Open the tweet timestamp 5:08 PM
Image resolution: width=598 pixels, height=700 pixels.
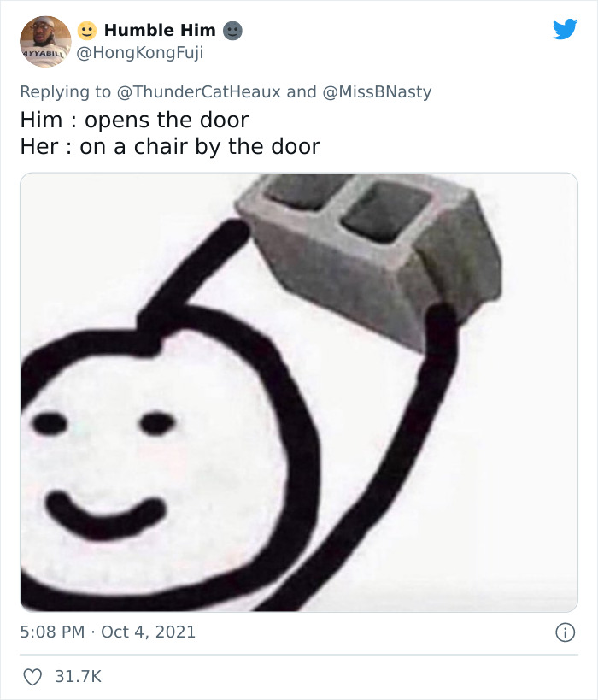coord(52,632)
